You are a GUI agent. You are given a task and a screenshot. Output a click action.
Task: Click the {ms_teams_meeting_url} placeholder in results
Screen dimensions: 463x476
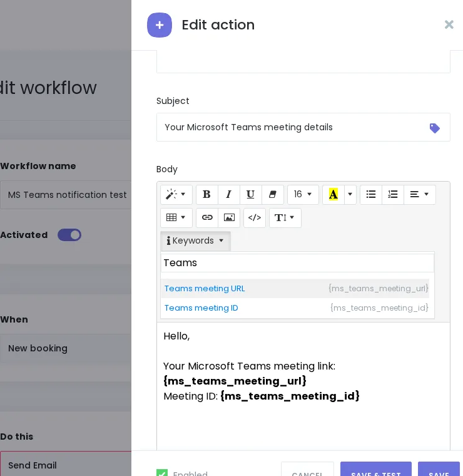tap(379, 288)
